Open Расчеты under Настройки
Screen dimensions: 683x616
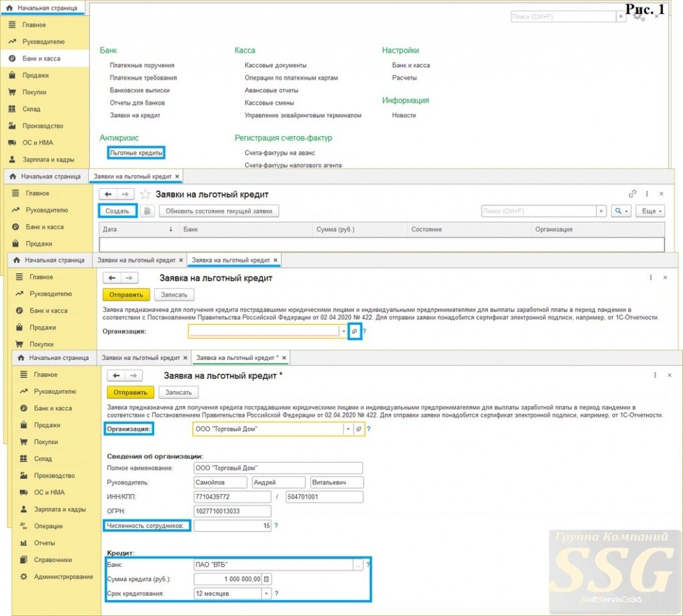[x=404, y=78]
